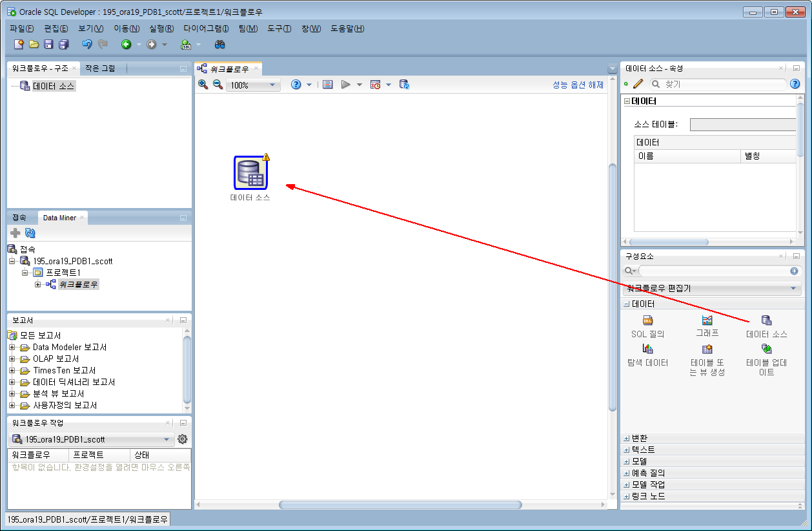This screenshot has height=531, width=812.
Task: Open the SQL worksheet icon
Action: coord(186,45)
